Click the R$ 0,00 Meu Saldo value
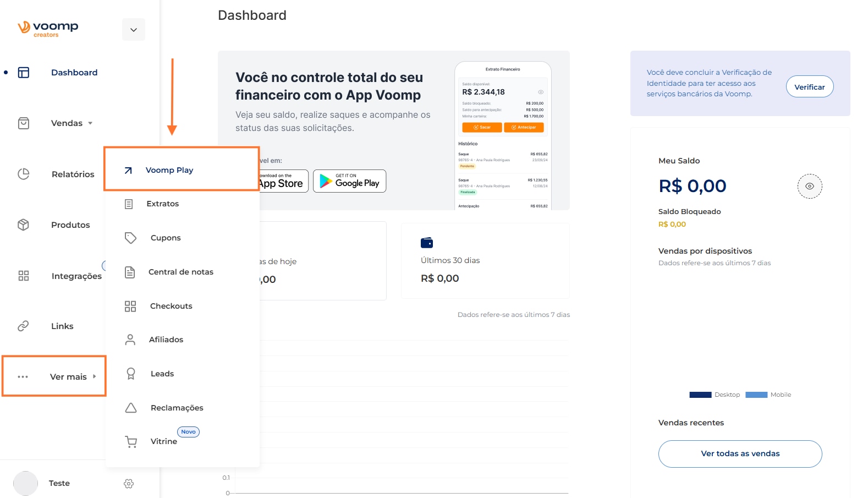The height and width of the screenshot is (498, 868). pos(693,186)
